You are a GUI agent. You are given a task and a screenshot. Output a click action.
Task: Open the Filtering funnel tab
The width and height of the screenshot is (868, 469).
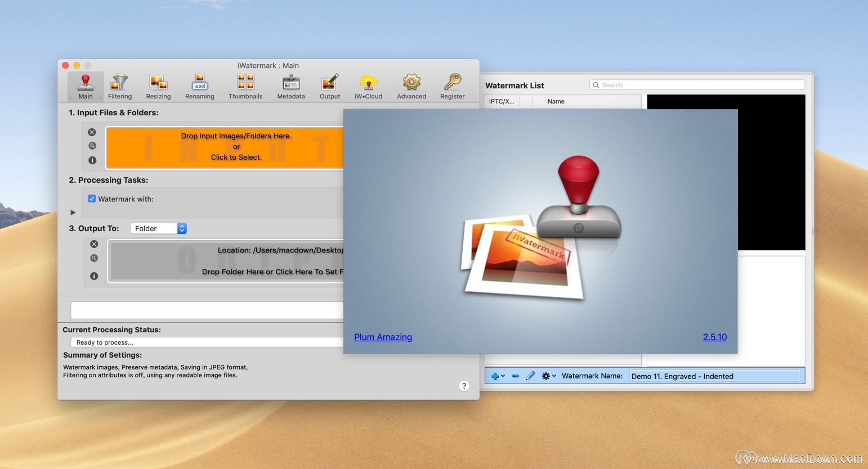[119, 87]
